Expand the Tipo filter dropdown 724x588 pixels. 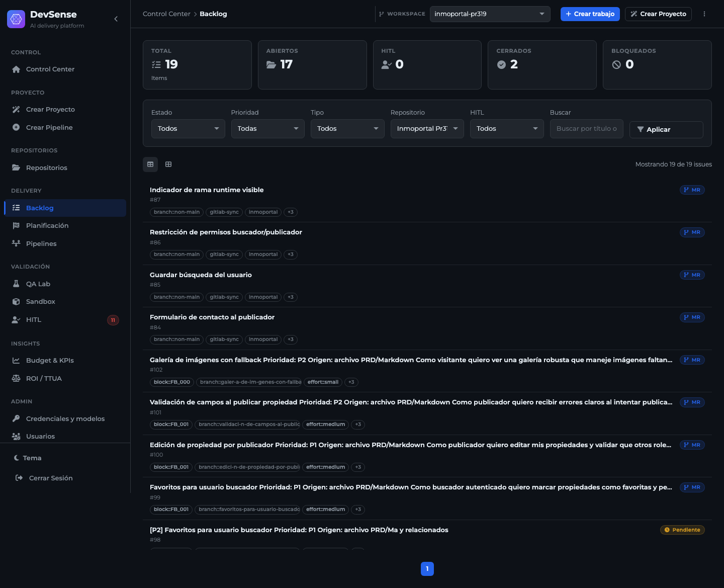click(x=347, y=129)
